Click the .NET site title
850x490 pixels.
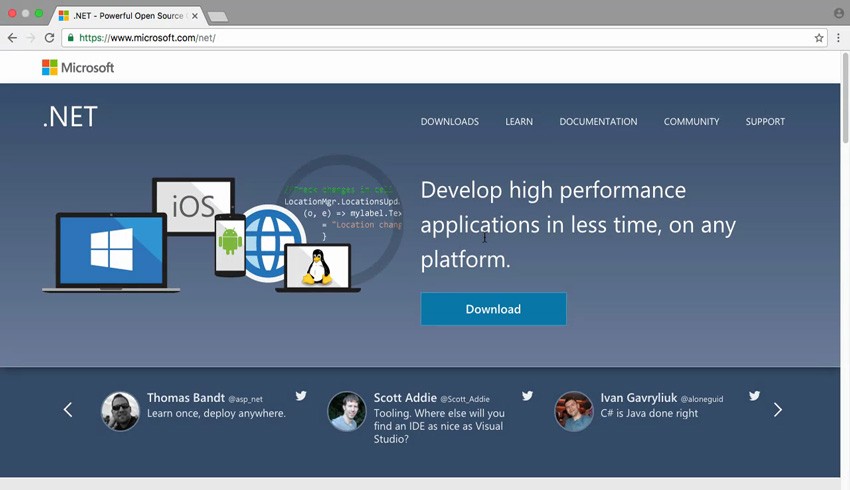coord(70,117)
